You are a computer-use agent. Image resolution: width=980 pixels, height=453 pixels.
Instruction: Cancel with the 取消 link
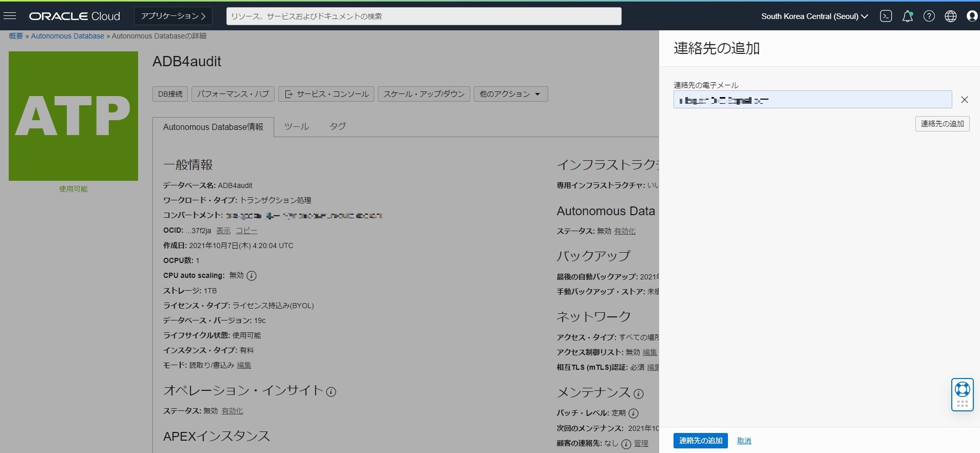[x=744, y=441]
